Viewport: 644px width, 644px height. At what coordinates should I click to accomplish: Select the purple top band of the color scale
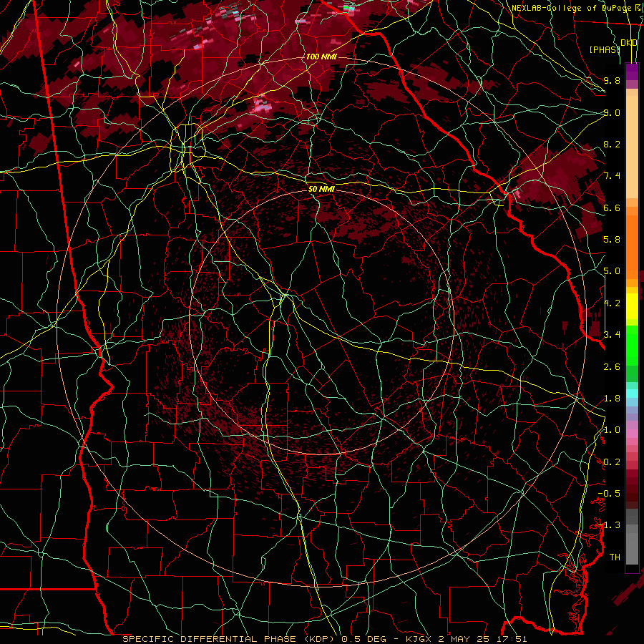click(x=632, y=72)
